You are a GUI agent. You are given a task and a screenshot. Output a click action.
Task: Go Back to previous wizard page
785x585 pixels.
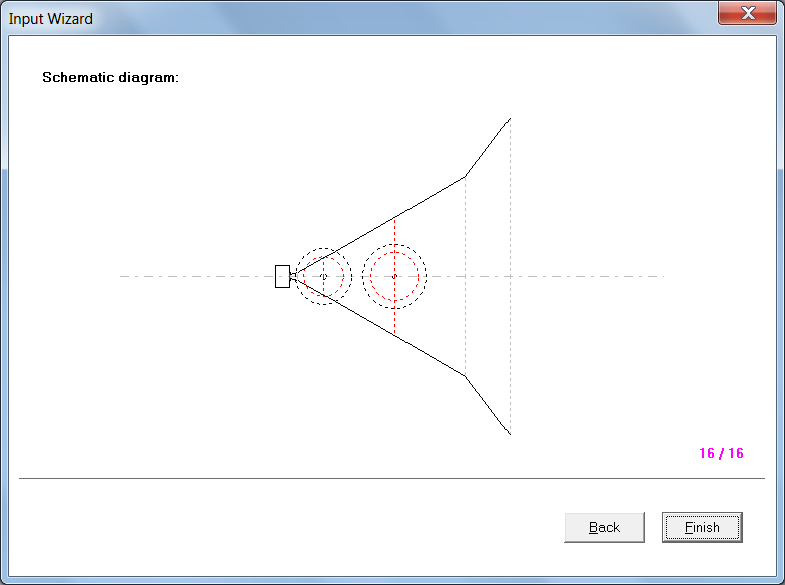604,527
